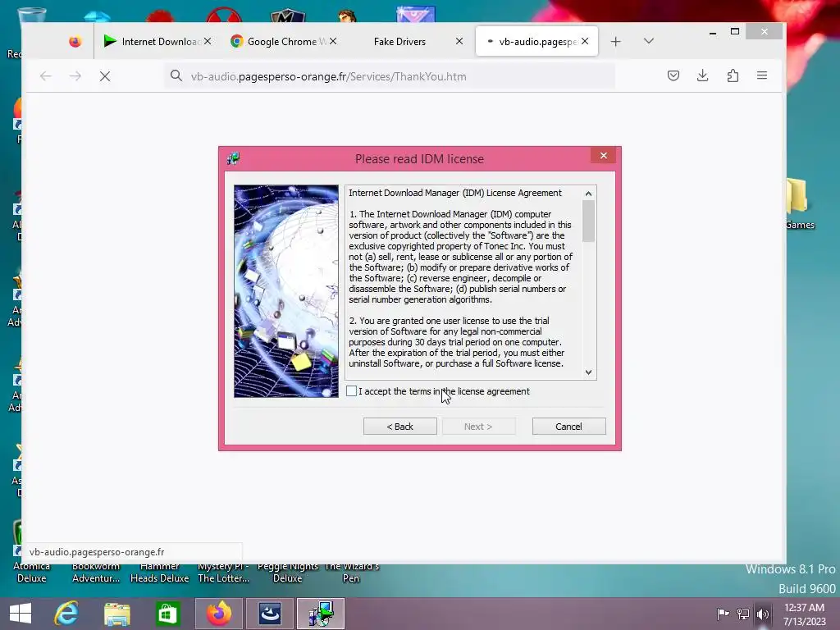Maximize the Firefox window
The width and height of the screenshot is (840, 630).
pyautogui.click(x=735, y=32)
